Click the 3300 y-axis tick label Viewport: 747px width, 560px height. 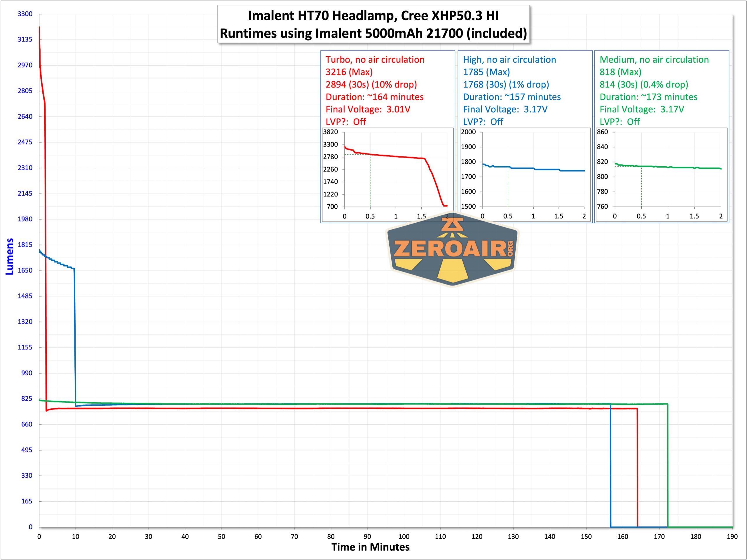(x=25, y=14)
